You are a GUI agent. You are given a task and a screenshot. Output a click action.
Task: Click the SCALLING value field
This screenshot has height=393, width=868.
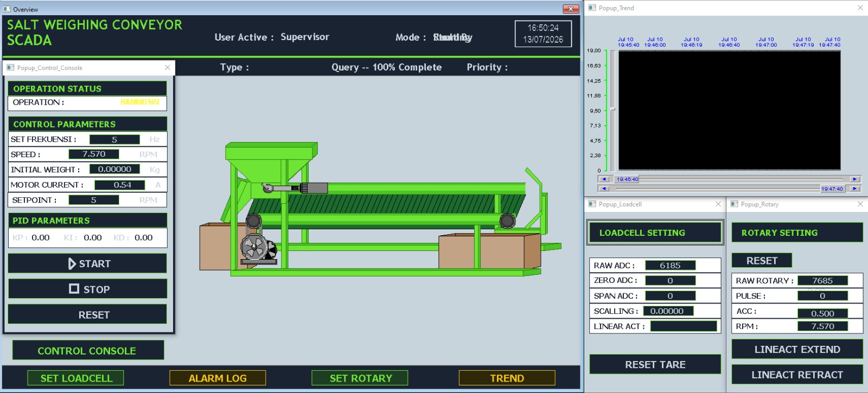pos(668,311)
